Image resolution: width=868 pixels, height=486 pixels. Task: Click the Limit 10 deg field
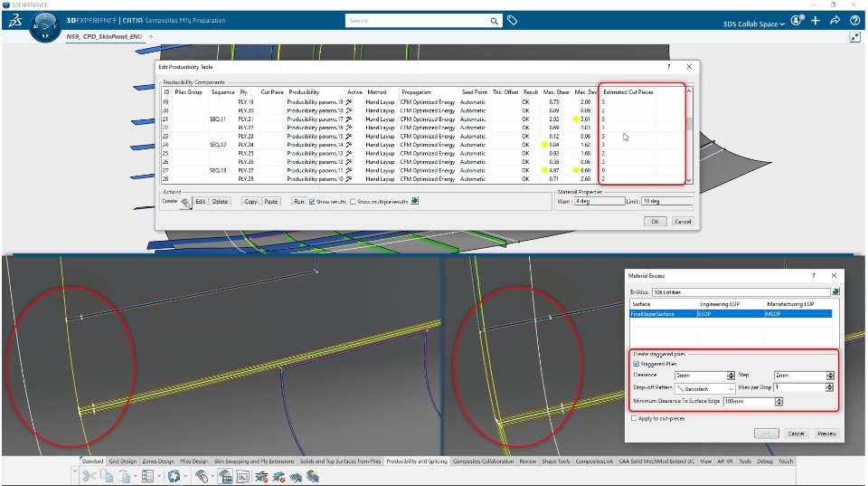tap(666, 201)
